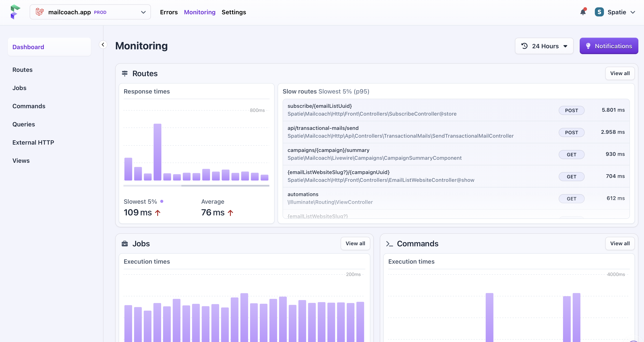
Task: Click the 704 ms value
Action: tap(615, 176)
